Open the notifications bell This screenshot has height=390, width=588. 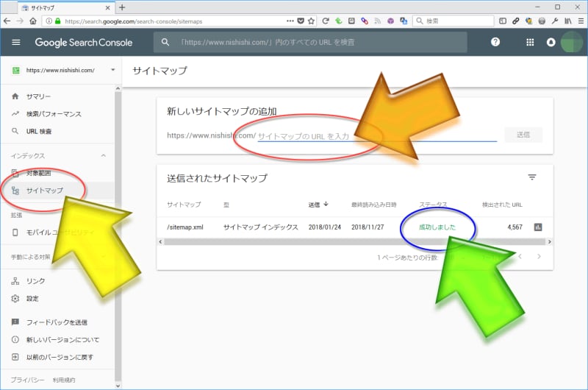click(551, 43)
